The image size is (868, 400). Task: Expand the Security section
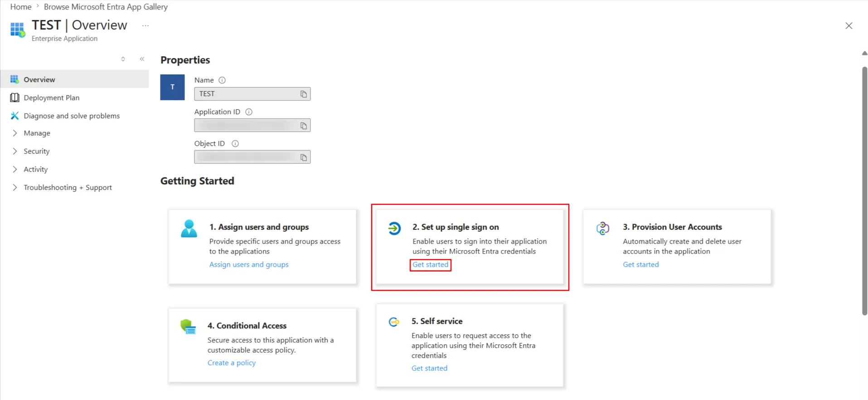pyautogui.click(x=15, y=151)
